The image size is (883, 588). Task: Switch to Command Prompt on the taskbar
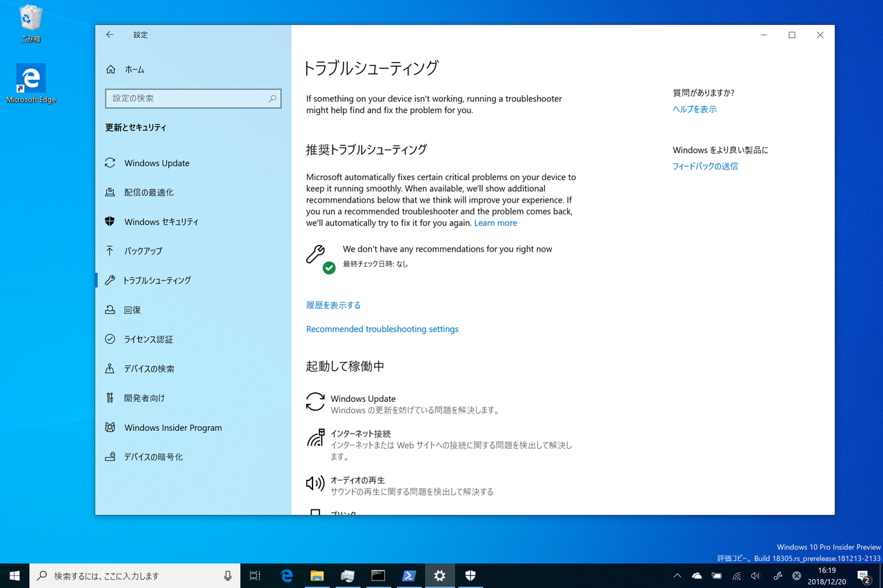tap(378, 576)
